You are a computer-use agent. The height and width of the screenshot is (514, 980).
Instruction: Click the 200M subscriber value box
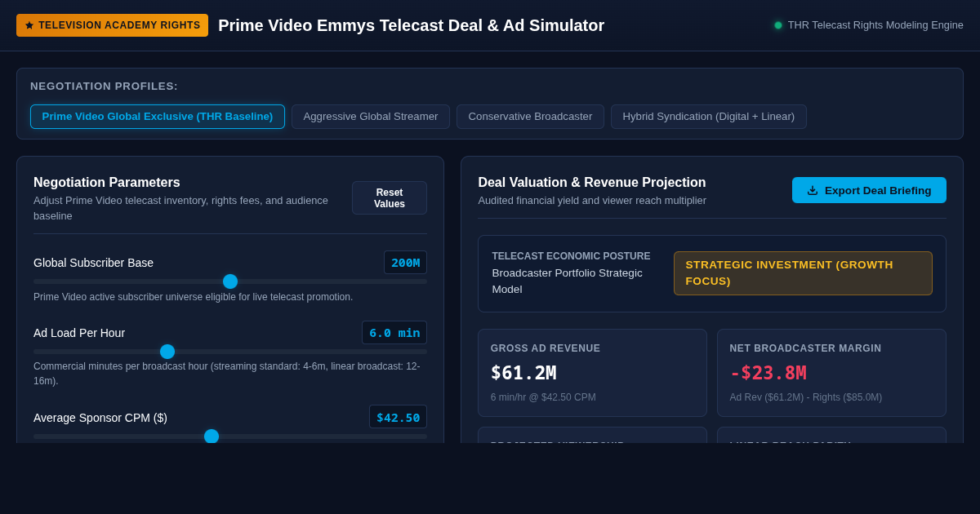click(405, 263)
